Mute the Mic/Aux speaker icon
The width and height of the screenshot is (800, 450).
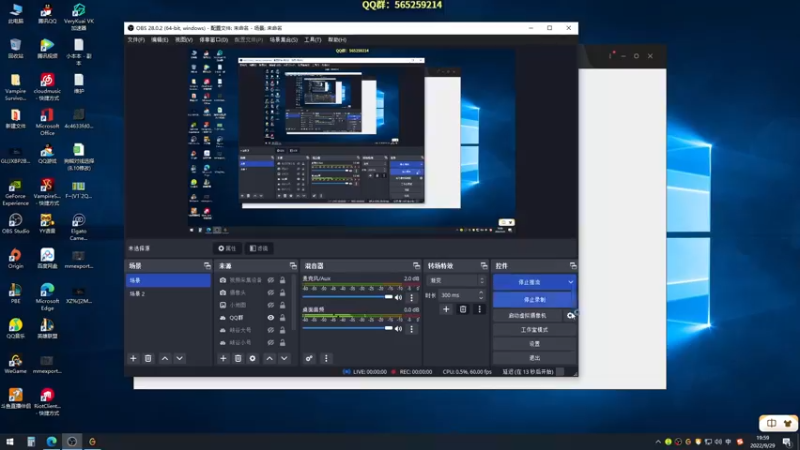pyautogui.click(x=398, y=297)
